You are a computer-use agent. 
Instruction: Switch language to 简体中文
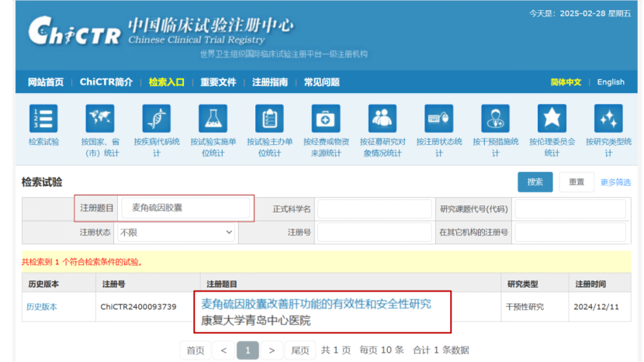coord(566,82)
